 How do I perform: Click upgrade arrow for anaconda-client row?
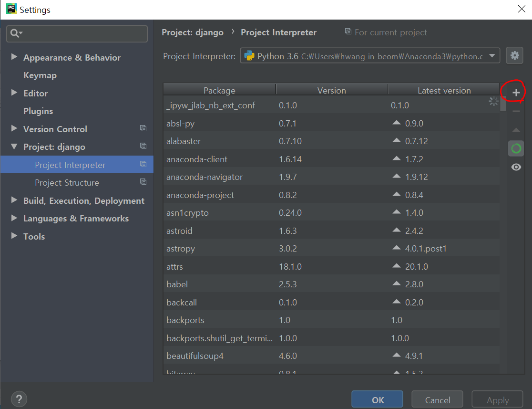396,158
